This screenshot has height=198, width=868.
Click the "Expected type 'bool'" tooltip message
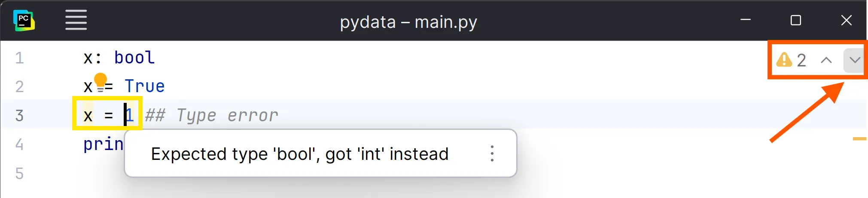299,154
